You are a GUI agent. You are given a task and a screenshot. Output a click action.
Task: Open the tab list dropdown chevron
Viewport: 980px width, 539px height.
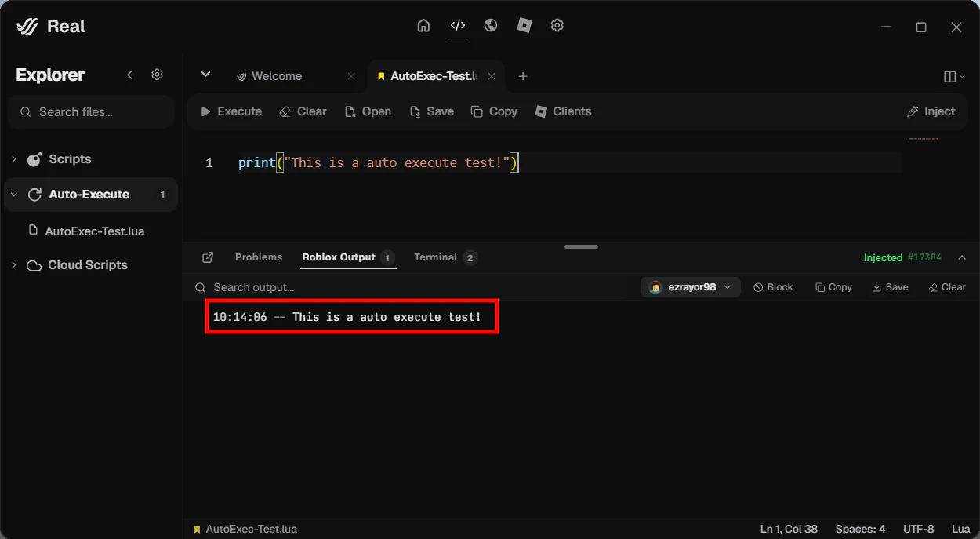(x=205, y=75)
